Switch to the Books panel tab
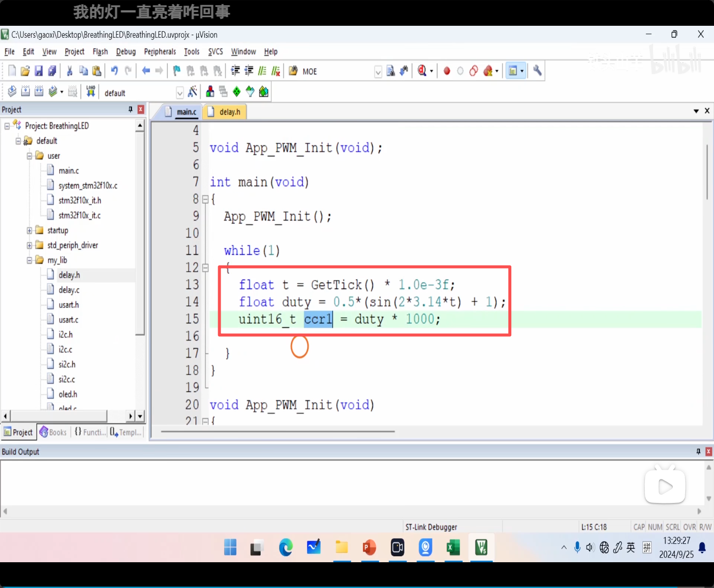Screen dimensions: 714x588 point(53,432)
